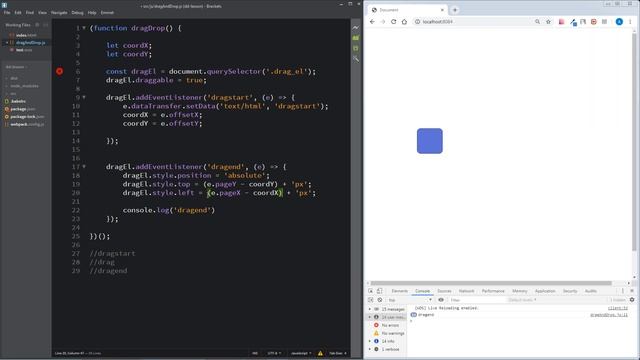The width and height of the screenshot is (640, 360).
Task: Open JavaScript language mode dropdown in status bar
Action: pos(301,353)
